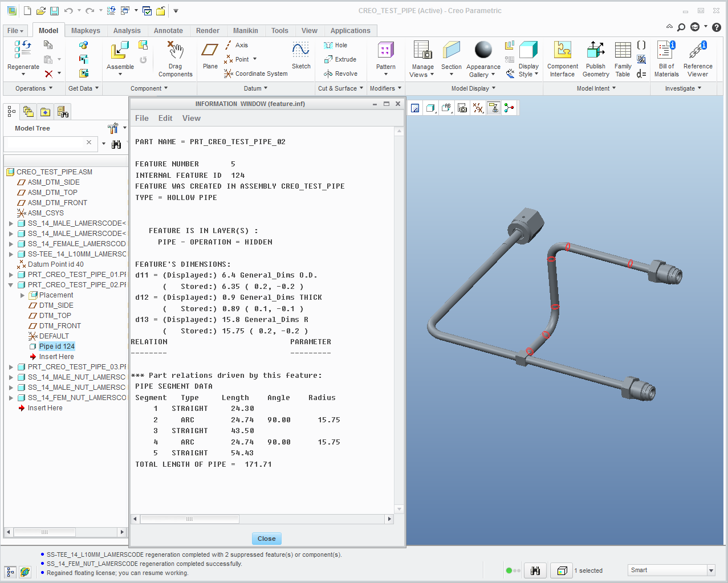Image resolution: width=728 pixels, height=583 pixels.
Task: Click the Extrude tool
Action: (340, 59)
